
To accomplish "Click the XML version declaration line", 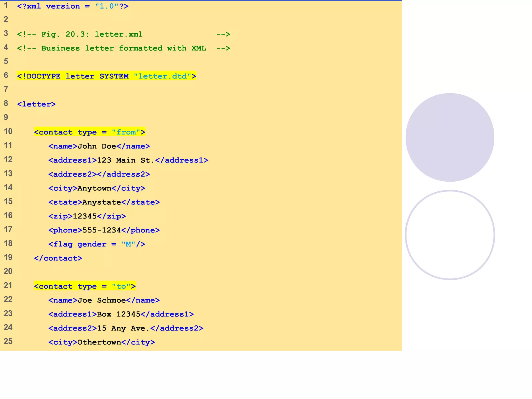I will tap(73, 6).
